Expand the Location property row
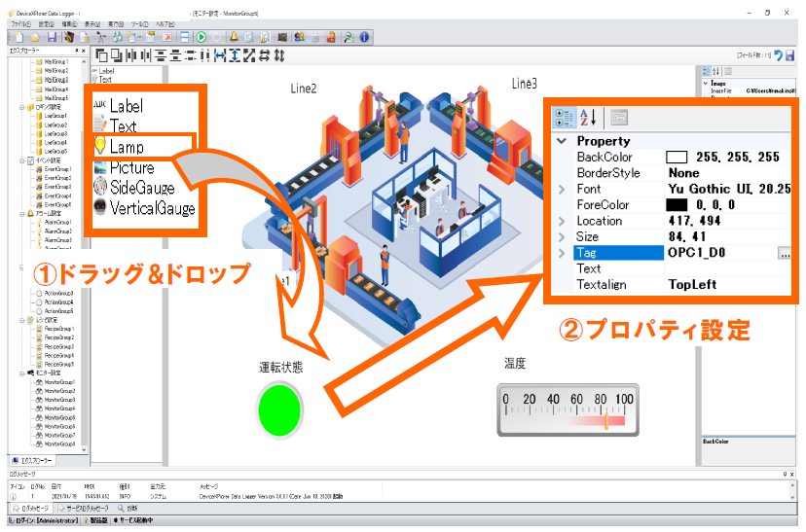Image resolution: width=806 pixels, height=532 pixels. 562,221
